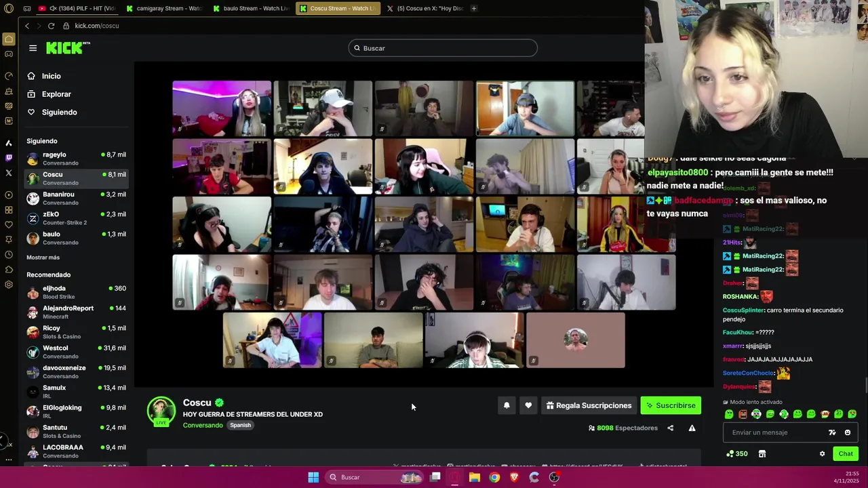Share the stream via share icon

(671, 428)
